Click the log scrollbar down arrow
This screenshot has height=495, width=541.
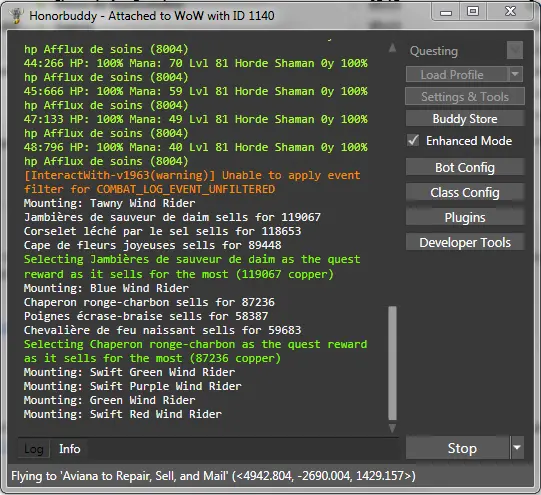392,428
